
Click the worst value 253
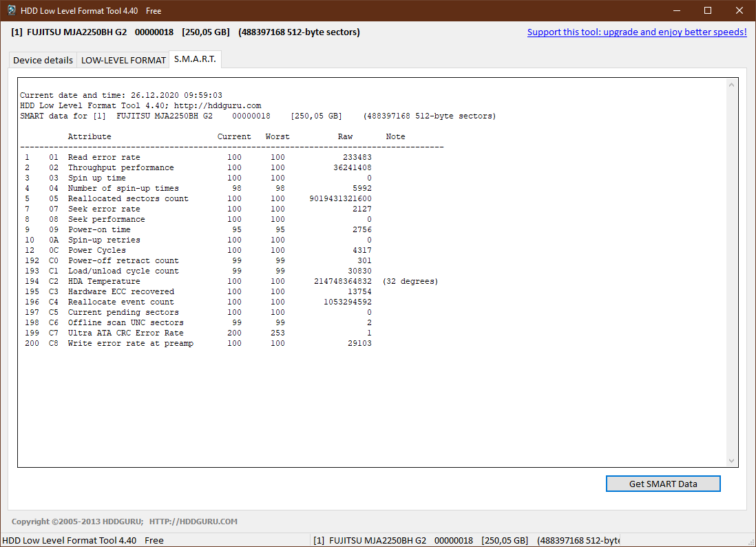[x=277, y=333]
